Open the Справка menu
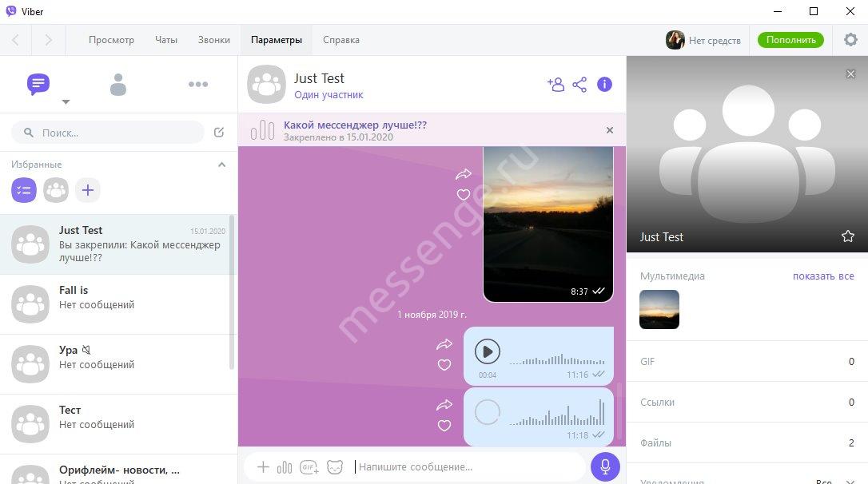The width and height of the screenshot is (868, 484). tap(341, 40)
